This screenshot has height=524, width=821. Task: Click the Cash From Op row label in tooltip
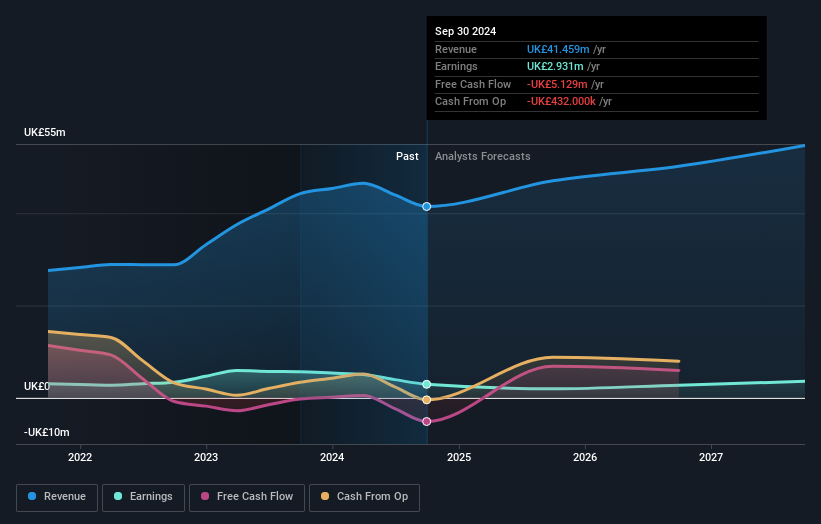click(x=470, y=102)
